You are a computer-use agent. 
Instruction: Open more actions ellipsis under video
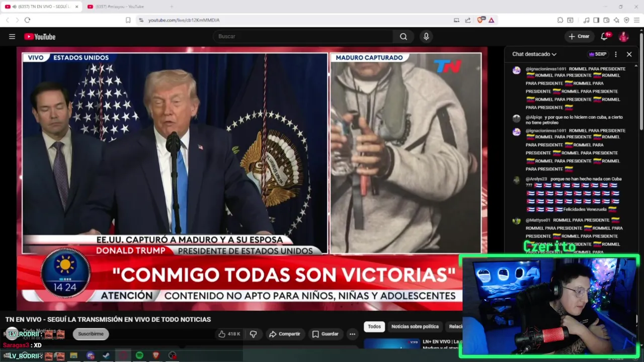tap(352, 334)
